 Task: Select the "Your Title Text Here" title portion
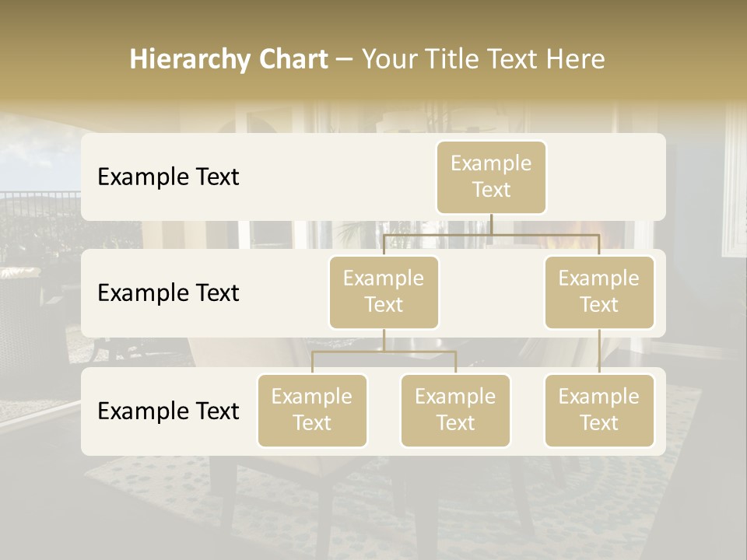click(483, 59)
